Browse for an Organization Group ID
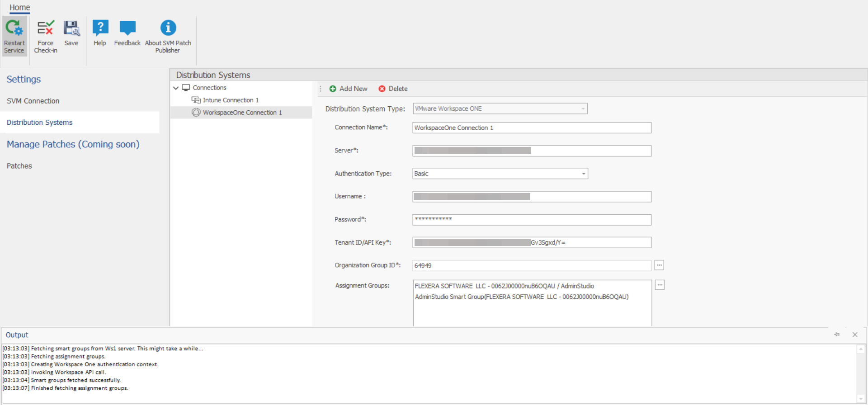 pyautogui.click(x=659, y=265)
